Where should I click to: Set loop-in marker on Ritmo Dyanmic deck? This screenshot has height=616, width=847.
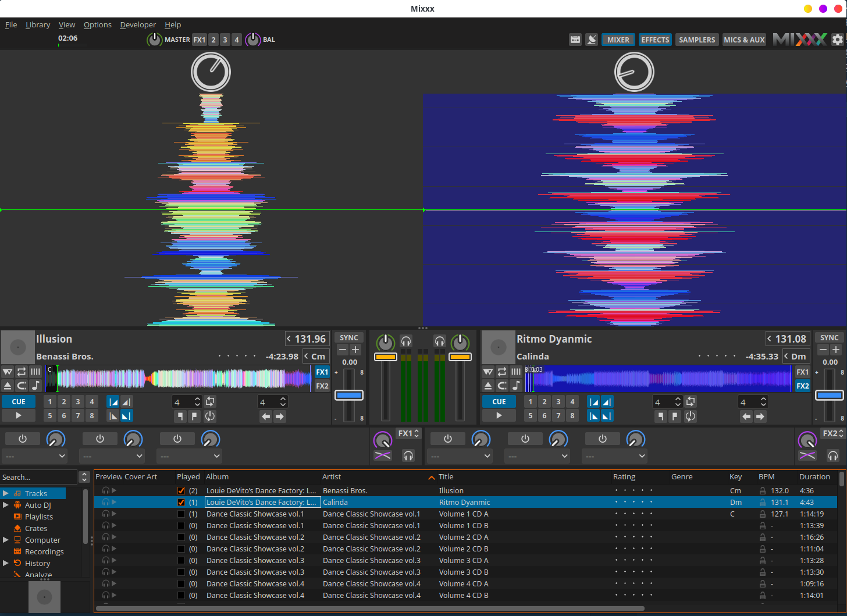click(660, 416)
